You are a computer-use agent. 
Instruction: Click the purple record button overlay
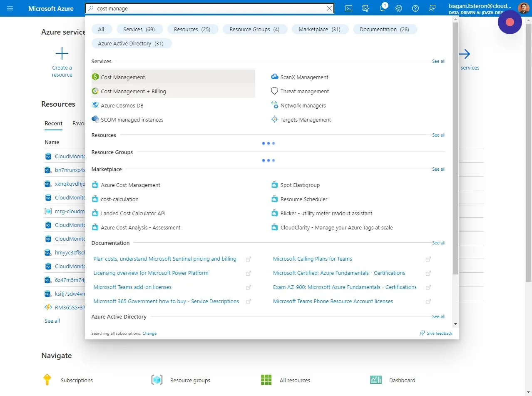click(x=510, y=22)
